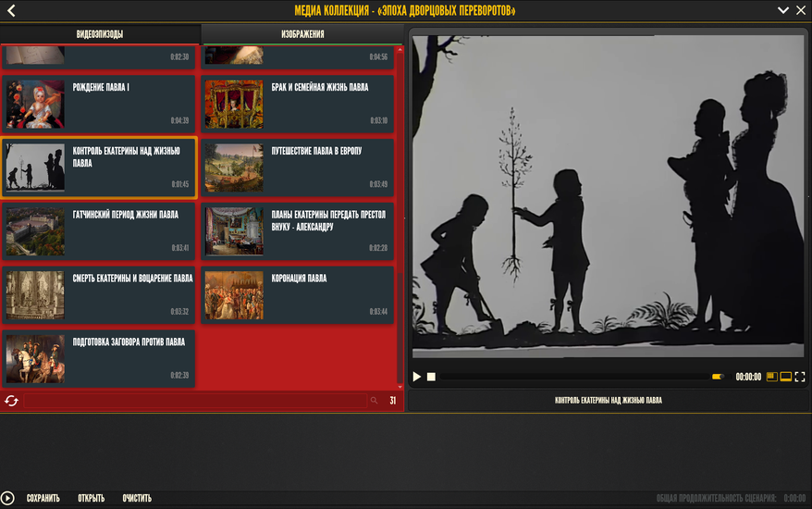The height and width of the screenshot is (509, 812).
Task: Adjust the yellow volume slider
Action: 717,377
